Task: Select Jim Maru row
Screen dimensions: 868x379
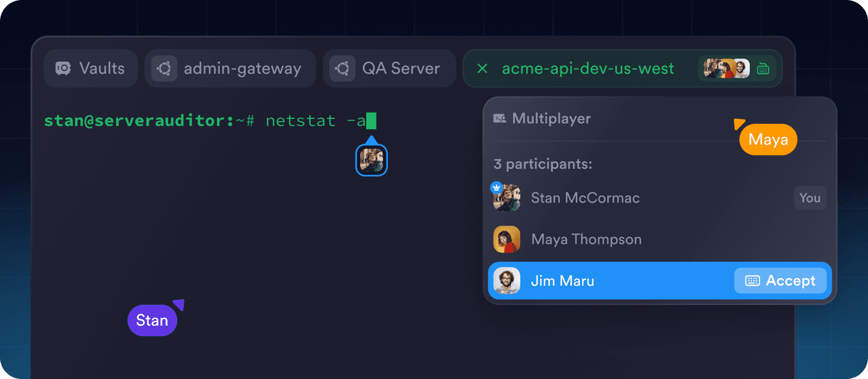Action: pyautogui.click(x=660, y=281)
